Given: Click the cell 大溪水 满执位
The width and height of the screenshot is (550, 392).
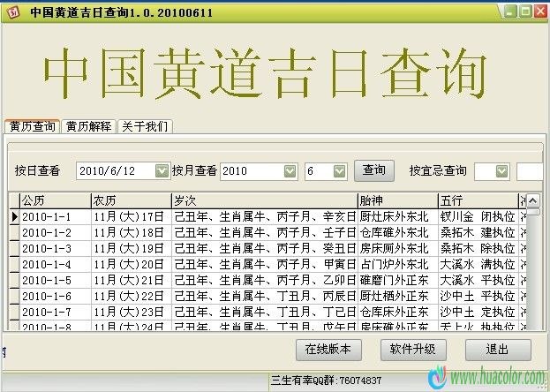Looking at the screenshot, I should (x=478, y=264).
